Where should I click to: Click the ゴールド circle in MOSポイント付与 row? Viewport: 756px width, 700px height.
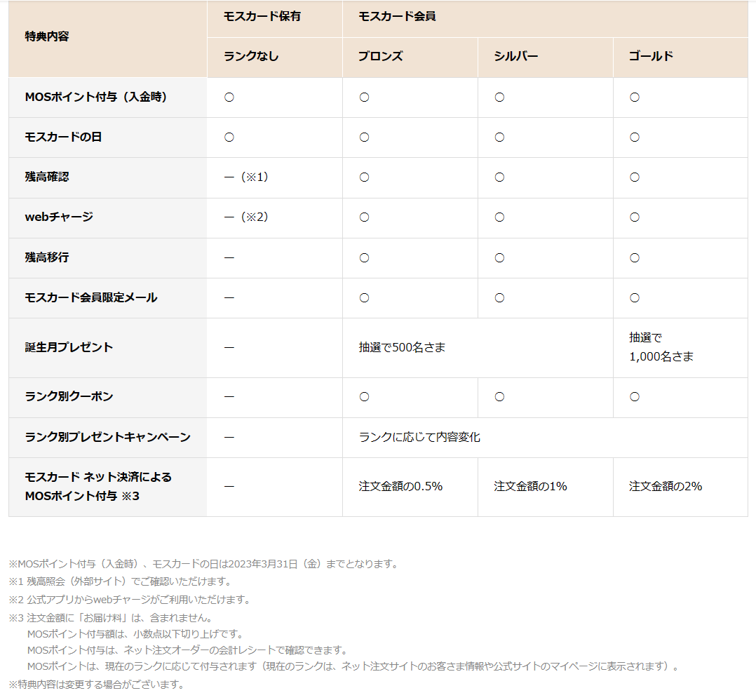[635, 97]
